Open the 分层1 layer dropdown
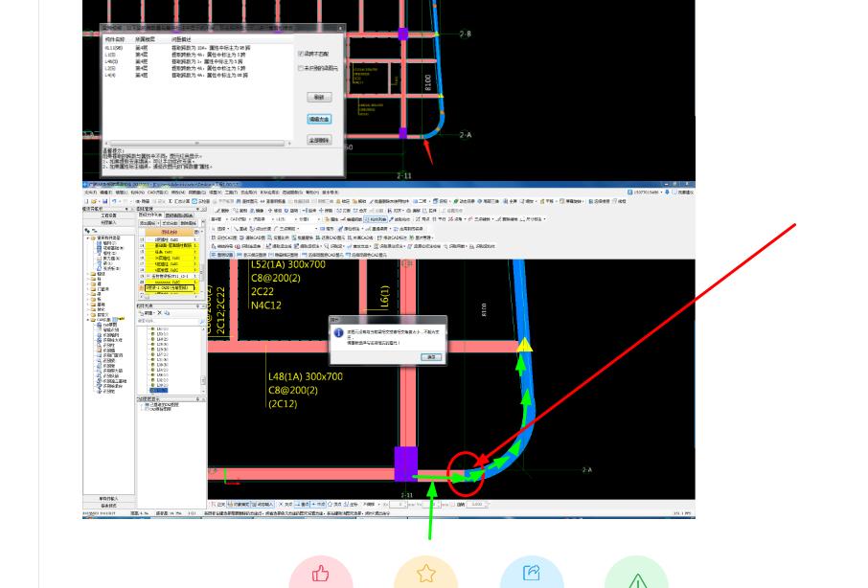 point(309,219)
